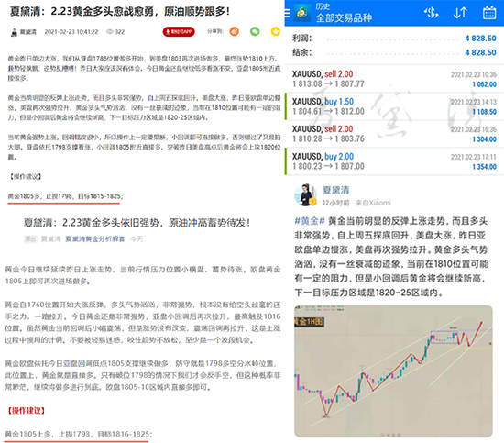Image resolution: width=504 pixels, height=443 pixels.
Task: Select the 全部交易品种 header title
Action: pos(344,17)
